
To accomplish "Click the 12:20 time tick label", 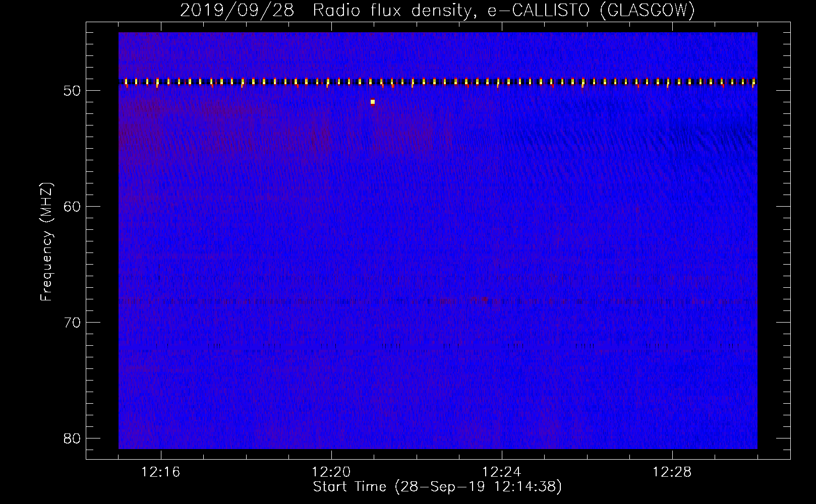I will [331, 472].
